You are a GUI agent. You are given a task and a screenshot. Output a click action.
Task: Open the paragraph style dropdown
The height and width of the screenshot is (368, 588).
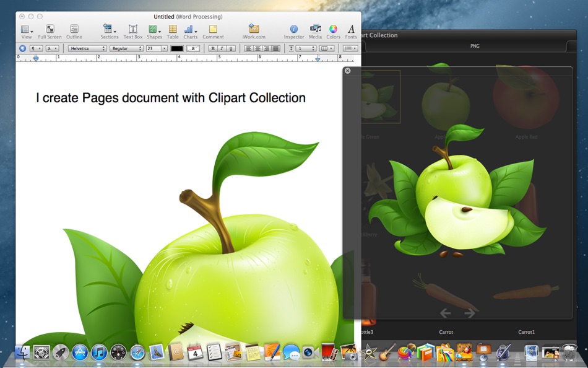pos(36,48)
